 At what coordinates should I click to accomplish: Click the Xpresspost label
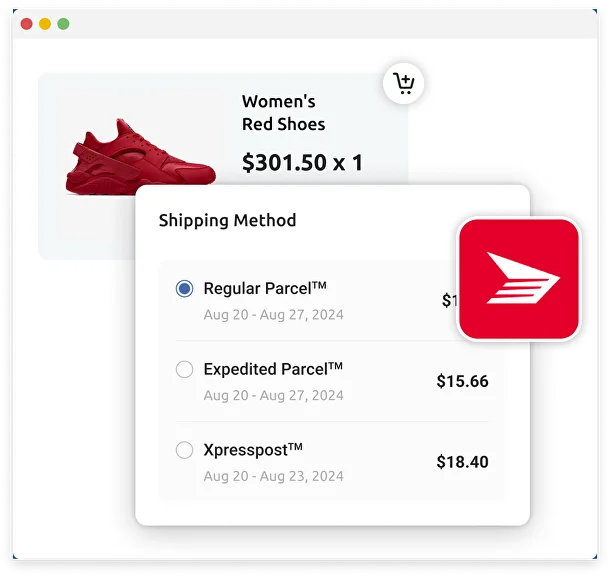tap(253, 451)
